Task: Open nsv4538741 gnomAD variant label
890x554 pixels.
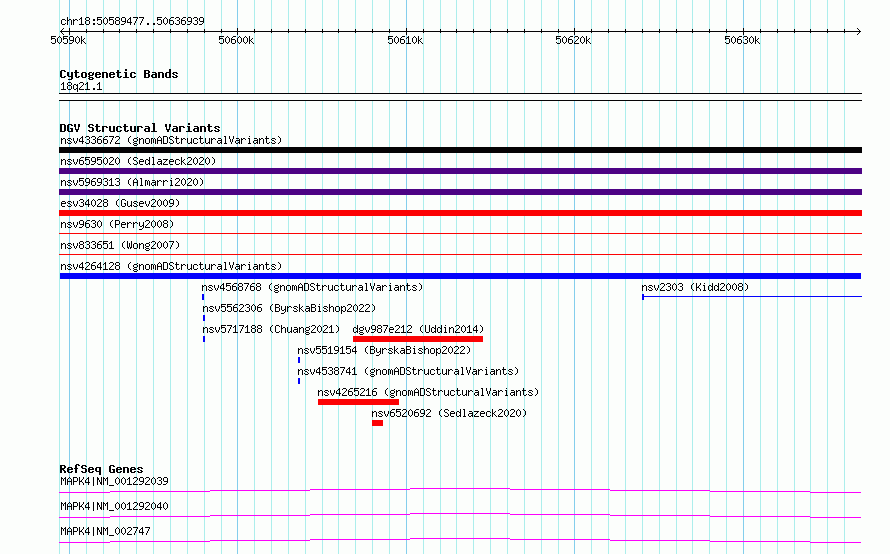Action: tap(408, 371)
